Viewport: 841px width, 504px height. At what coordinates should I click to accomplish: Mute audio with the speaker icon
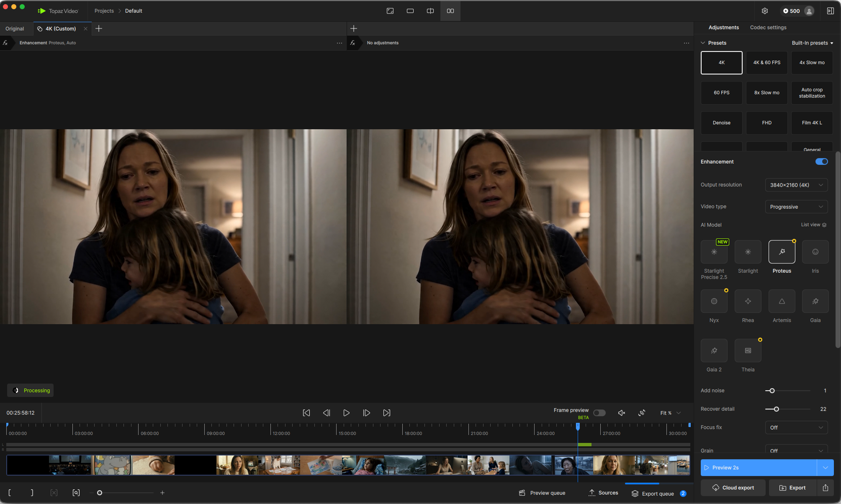tap(622, 413)
